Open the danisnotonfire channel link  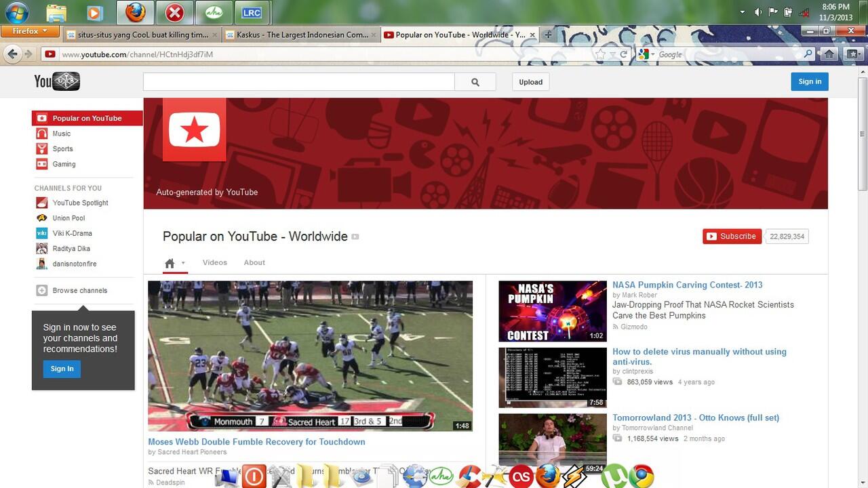pos(75,264)
